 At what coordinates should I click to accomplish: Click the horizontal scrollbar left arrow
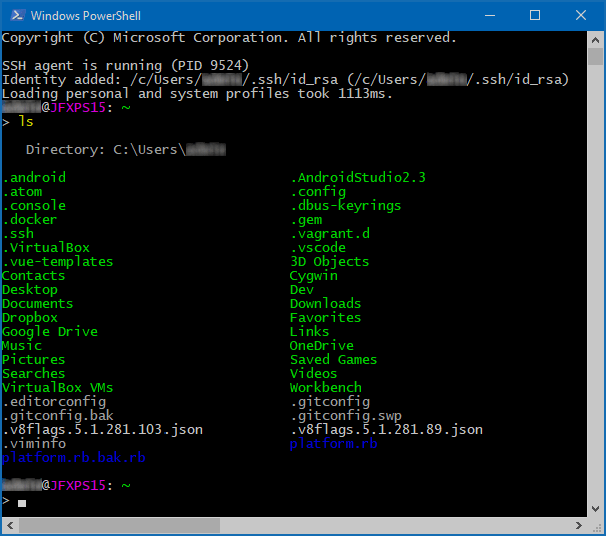[10, 526]
